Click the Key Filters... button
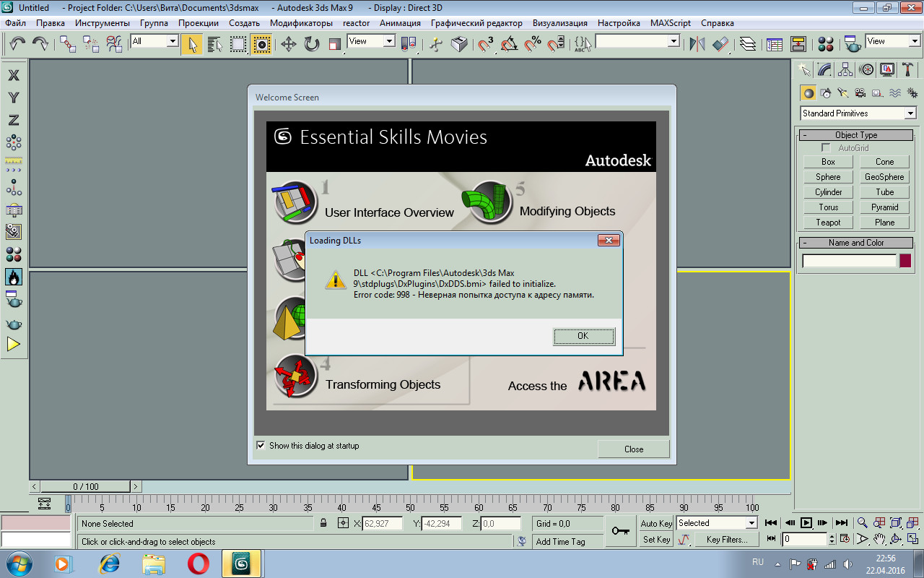 point(727,539)
